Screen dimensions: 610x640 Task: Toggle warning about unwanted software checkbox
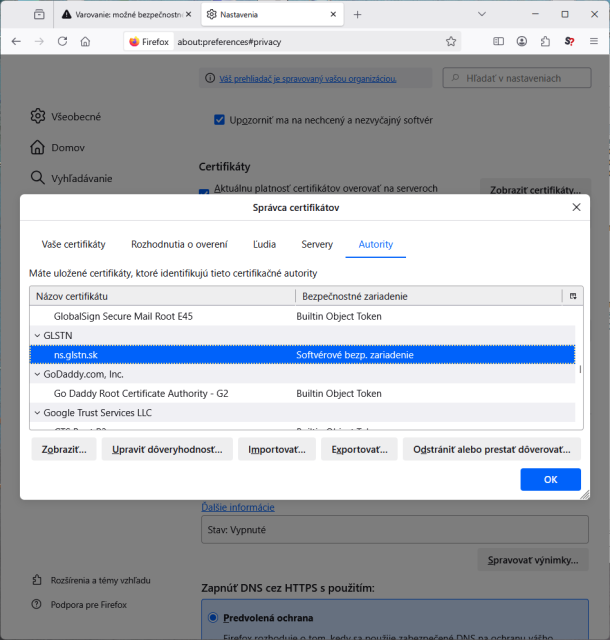click(x=220, y=120)
